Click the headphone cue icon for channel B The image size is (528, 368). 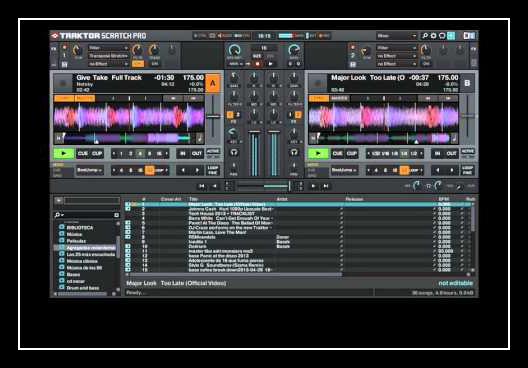coord(294,152)
